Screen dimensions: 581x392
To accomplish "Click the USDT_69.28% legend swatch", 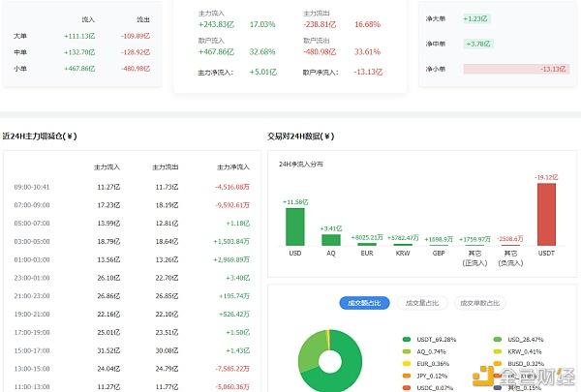I will tap(407, 340).
